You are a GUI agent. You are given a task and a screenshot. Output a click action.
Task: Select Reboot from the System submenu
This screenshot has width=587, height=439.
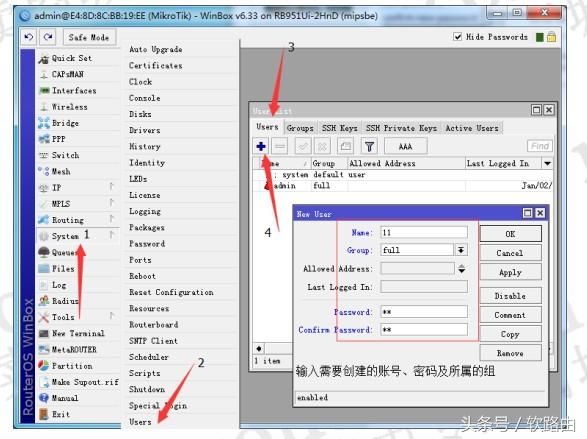pyautogui.click(x=142, y=276)
